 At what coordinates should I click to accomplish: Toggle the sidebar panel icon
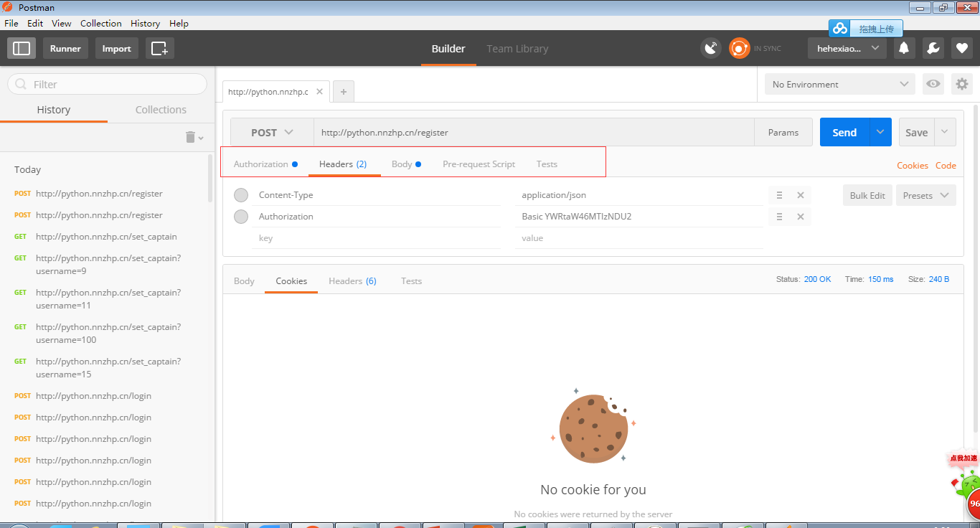[22, 49]
